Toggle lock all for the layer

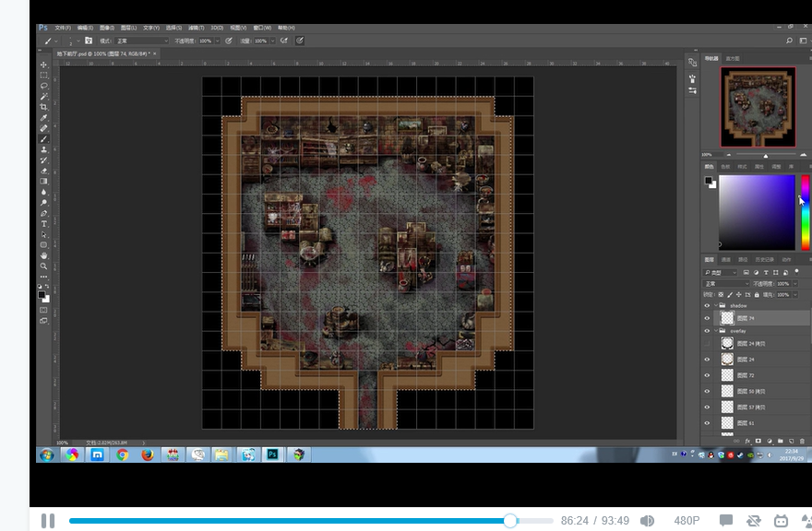(x=757, y=294)
